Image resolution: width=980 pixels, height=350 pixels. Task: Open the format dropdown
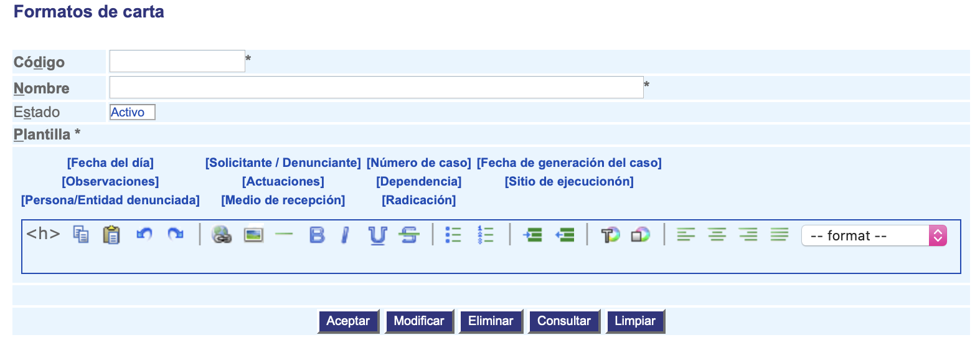tap(874, 235)
